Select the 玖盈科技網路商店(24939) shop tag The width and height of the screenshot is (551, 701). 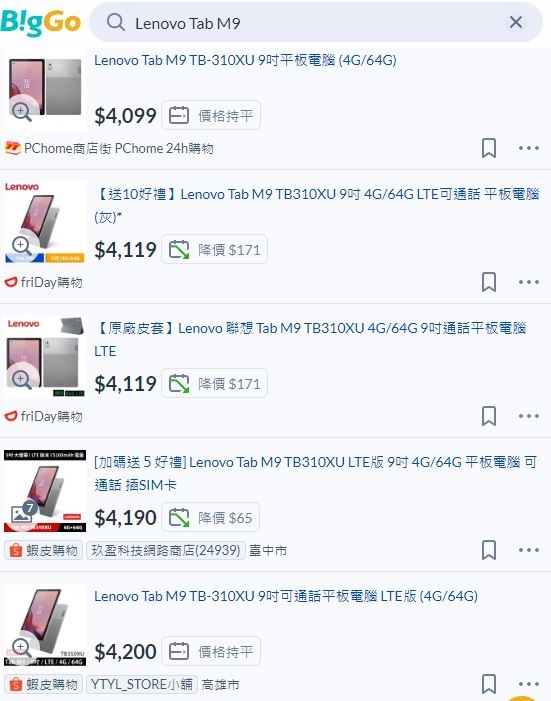point(166,550)
